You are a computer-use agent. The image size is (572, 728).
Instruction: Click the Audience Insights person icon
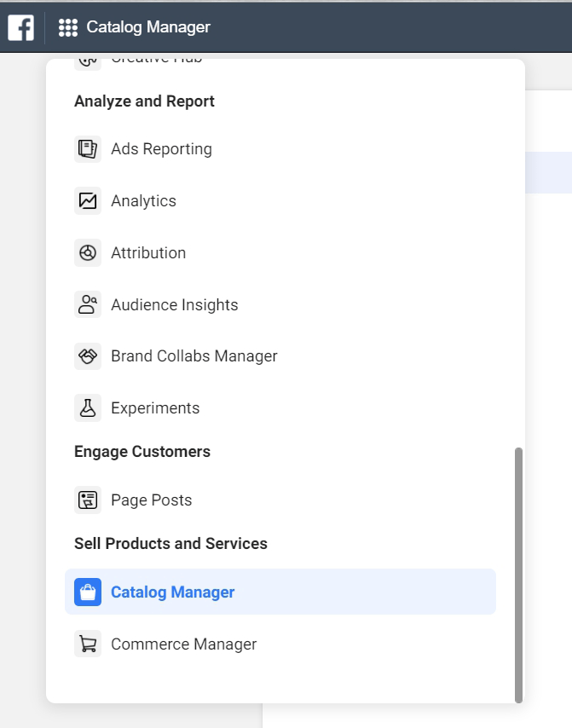88,304
